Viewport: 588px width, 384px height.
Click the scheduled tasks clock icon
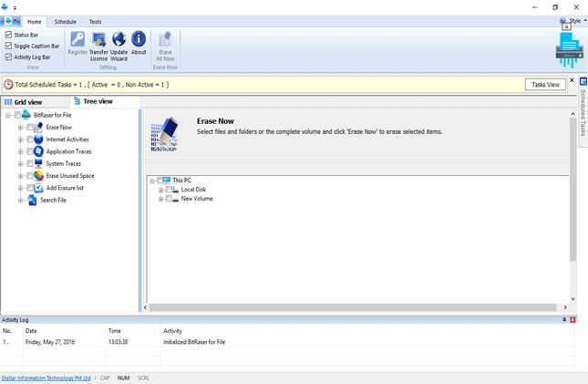click(8, 85)
